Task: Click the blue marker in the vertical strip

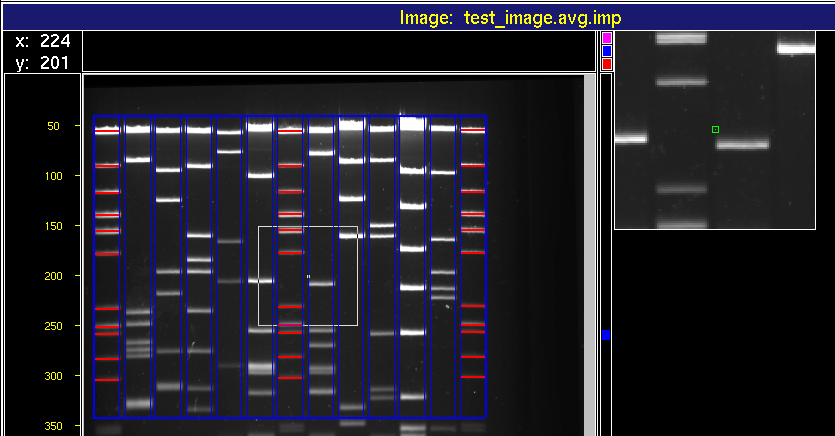Action: 606,335
